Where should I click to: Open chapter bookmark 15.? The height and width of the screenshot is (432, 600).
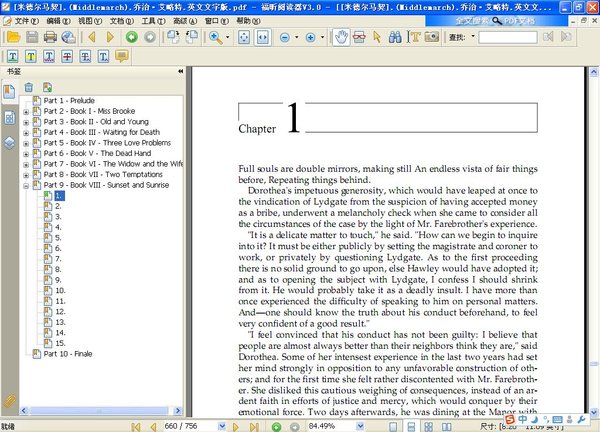pyautogui.click(x=60, y=343)
